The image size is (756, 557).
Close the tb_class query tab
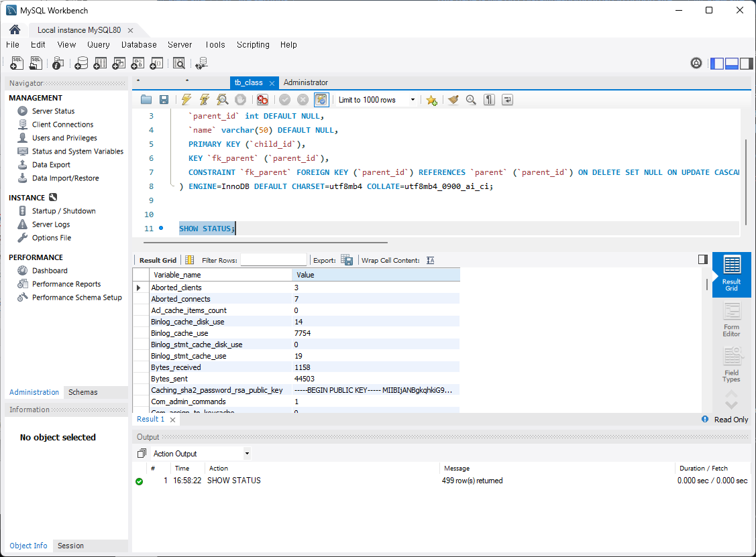coord(272,83)
